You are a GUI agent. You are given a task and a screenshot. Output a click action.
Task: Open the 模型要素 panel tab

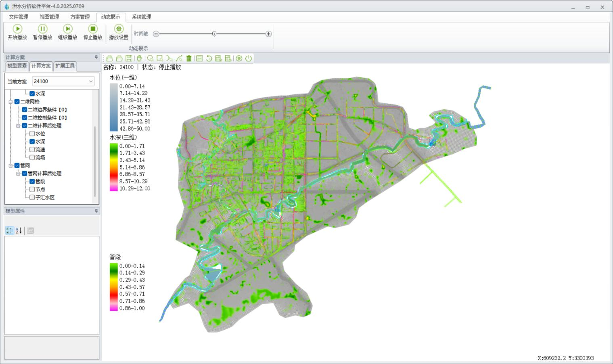coord(17,66)
